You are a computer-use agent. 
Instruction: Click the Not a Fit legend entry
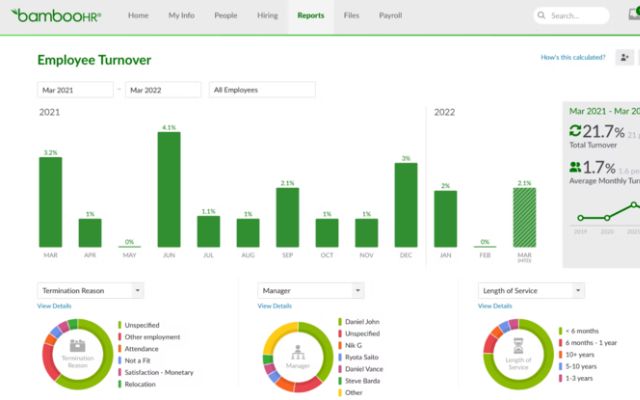click(134, 360)
